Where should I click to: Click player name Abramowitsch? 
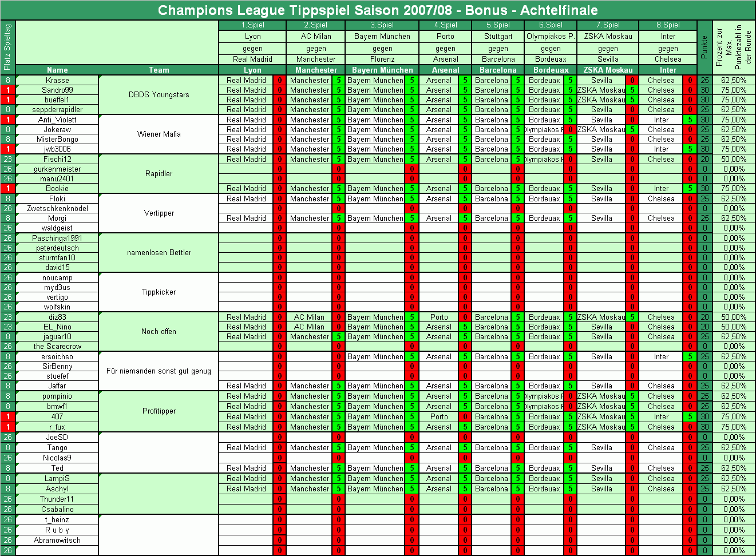tap(57, 541)
